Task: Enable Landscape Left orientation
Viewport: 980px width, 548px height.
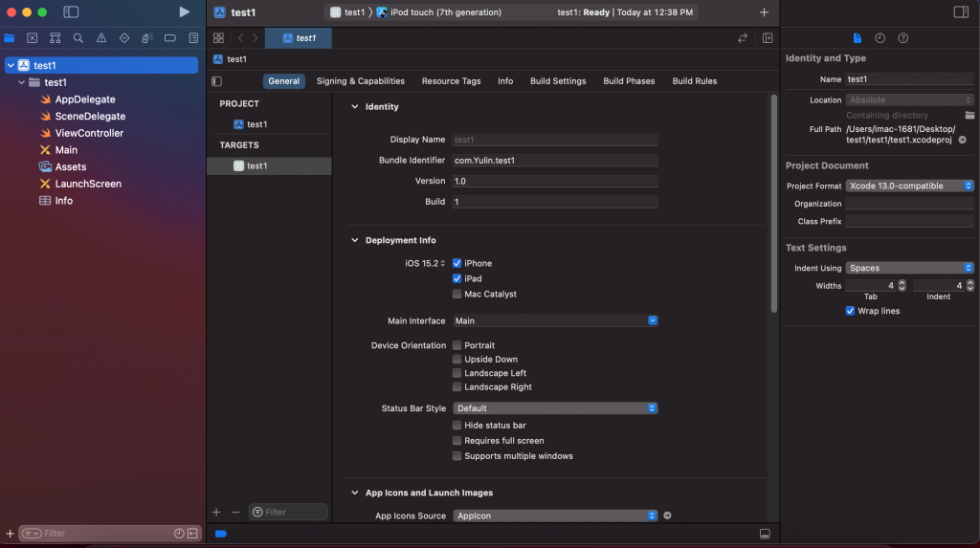Action: [457, 373]
